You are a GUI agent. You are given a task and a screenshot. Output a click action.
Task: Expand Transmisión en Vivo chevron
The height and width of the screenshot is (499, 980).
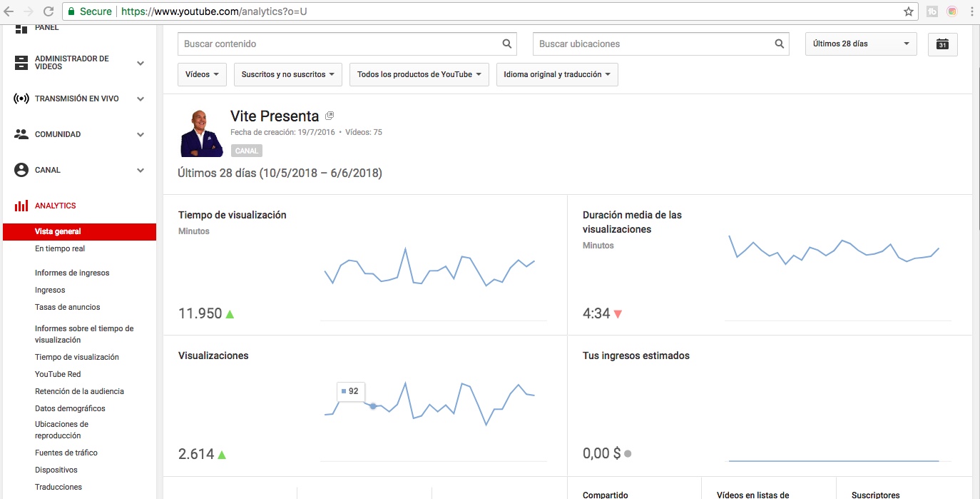(x=141, y=99)
